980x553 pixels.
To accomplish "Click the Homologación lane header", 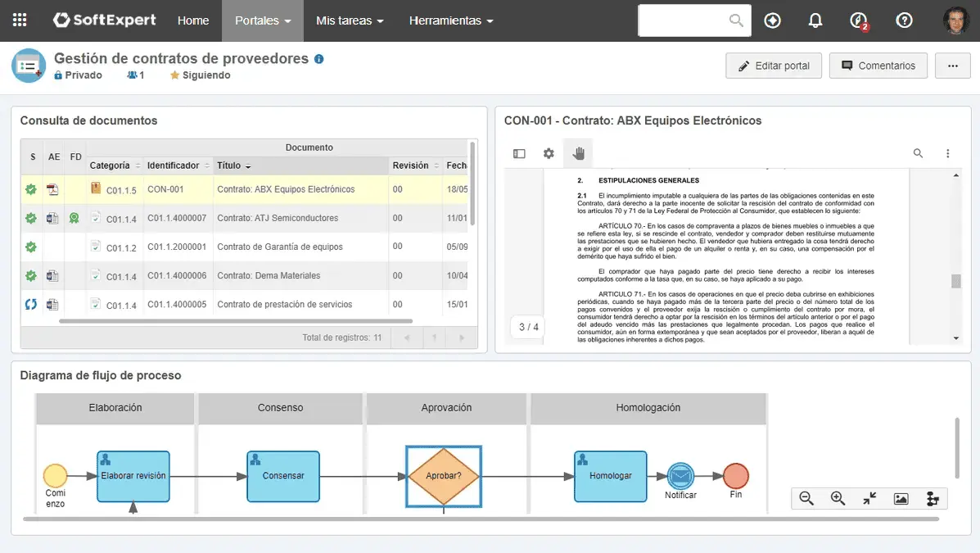I will 648,408.
